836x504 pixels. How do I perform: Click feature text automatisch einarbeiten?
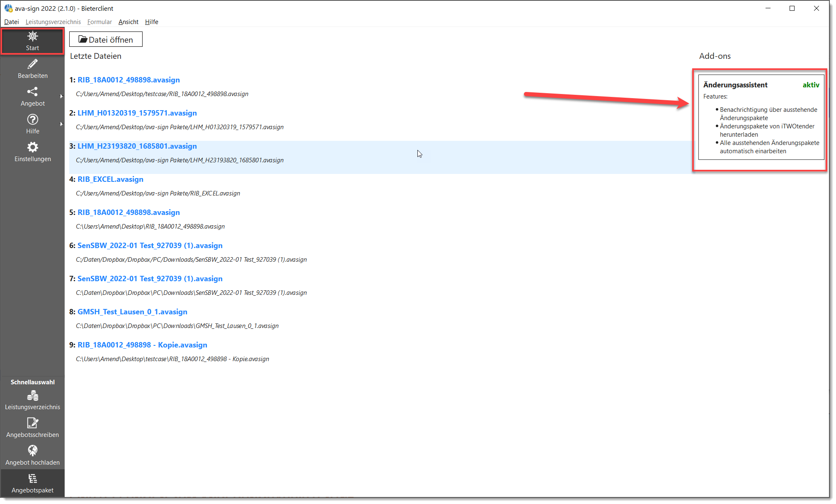coord(753,151)
